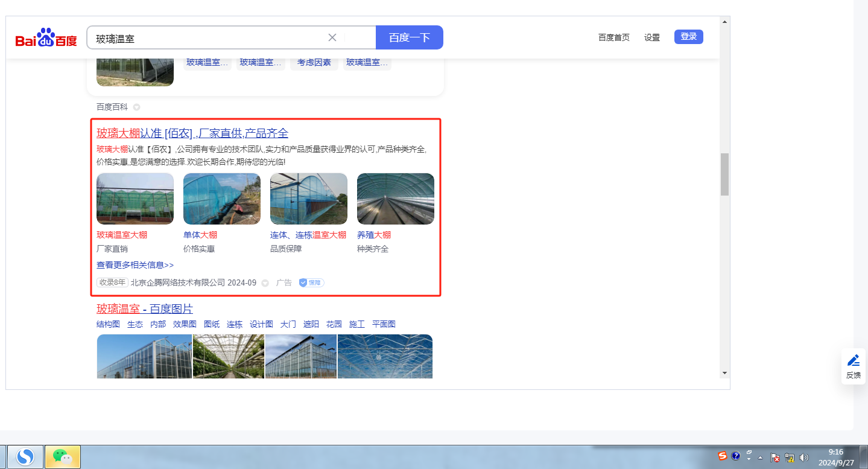The width and height of the screenshot is (868, 469).
Task: Click the 玻璃温室大棚 ad thumbnail image
Action: 135,199
